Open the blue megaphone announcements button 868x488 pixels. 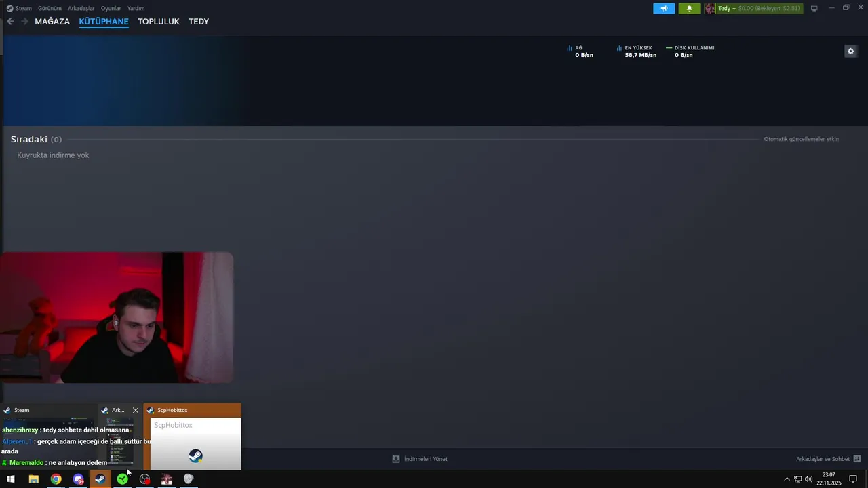(x=664, y=8)
